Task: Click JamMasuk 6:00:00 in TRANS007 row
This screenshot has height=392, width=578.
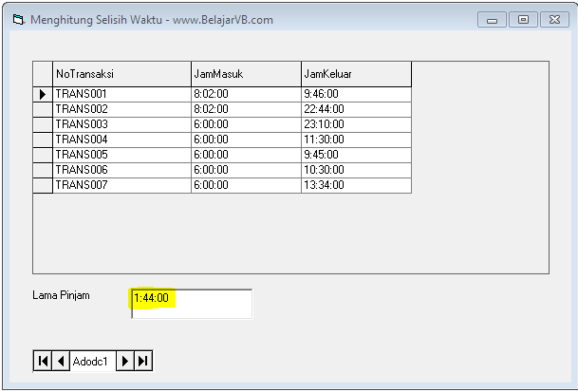Action: (x=246, y=185)
